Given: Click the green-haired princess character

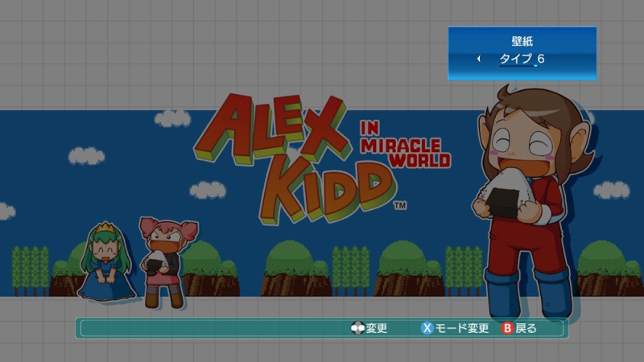Looking at the screenshot, I should click(x=106, y=261).
